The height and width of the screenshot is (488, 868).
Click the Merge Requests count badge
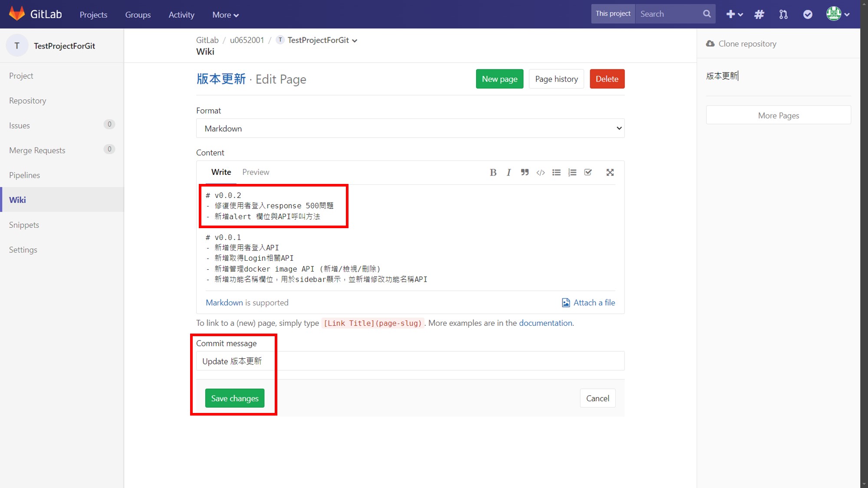coord(109,149)
